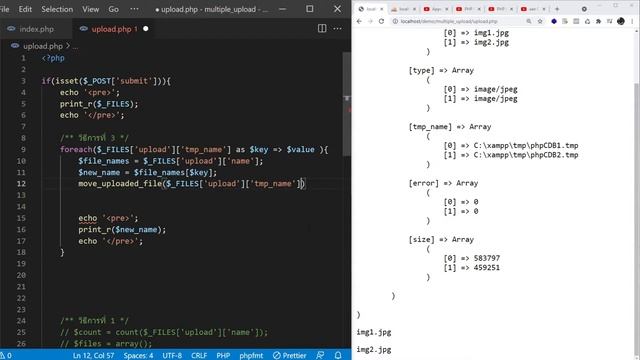Expand the overflow menu ellipsis in menu bar

coord(134,9)
